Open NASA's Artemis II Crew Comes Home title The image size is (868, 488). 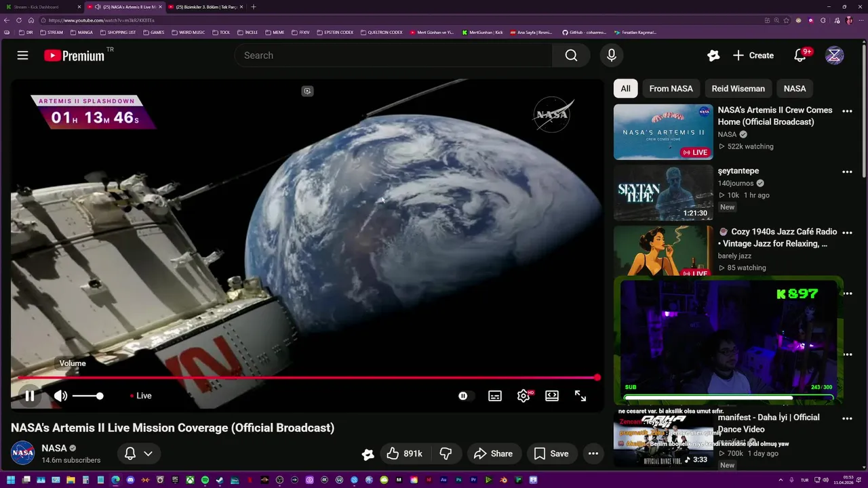[775, 116]
